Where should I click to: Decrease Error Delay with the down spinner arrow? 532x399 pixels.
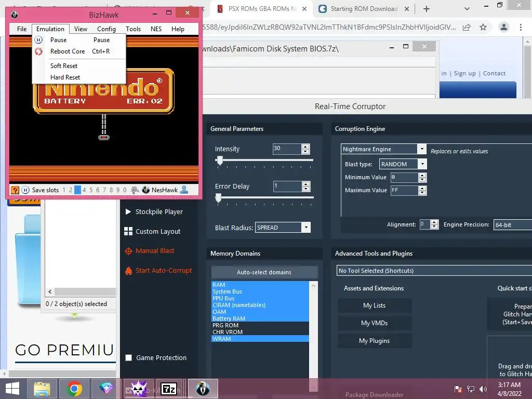pos(306,189)
